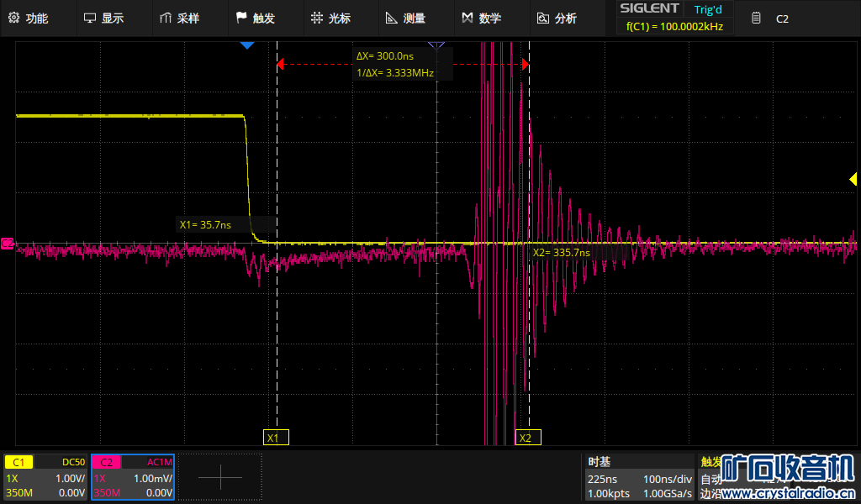
Task: Add a channel using the plus box
Action: click(x=220, y=477)
